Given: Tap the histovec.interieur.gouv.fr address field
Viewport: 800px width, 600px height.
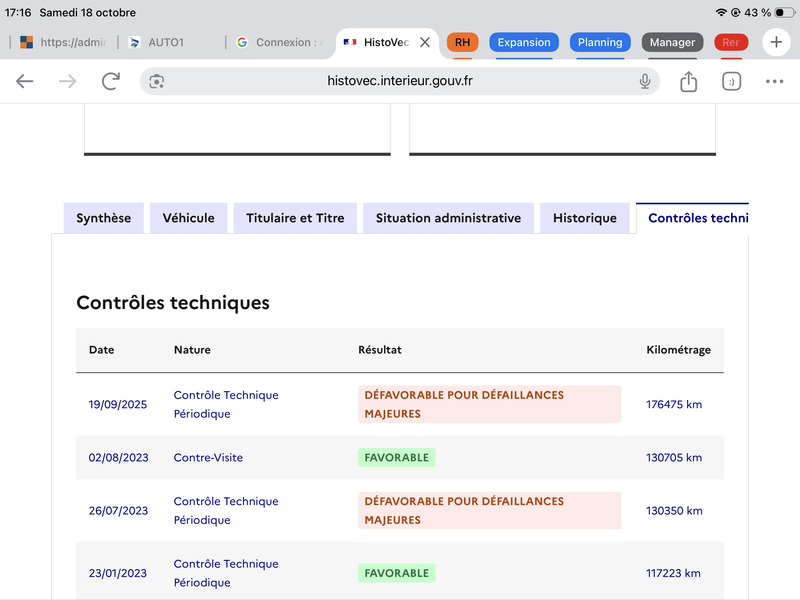Looking at the screenshot, I should [400, 82].
